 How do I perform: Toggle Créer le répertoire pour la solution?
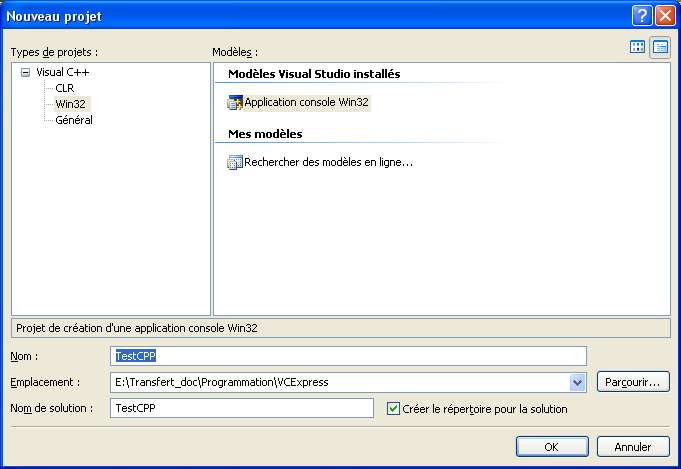pyautogui.click(x=393, y=408)
